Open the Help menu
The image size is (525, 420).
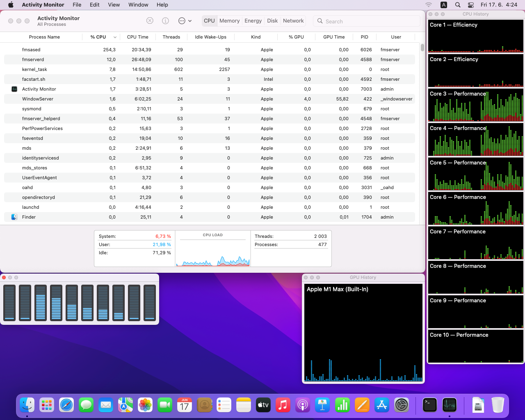pos(162,5)
